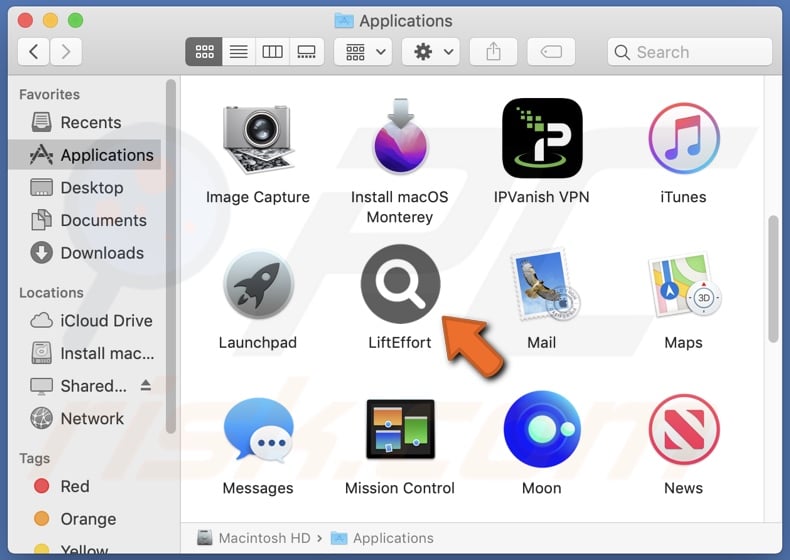
Task: Select the Mail stamp icon
Action: click(x=545, y=285)
